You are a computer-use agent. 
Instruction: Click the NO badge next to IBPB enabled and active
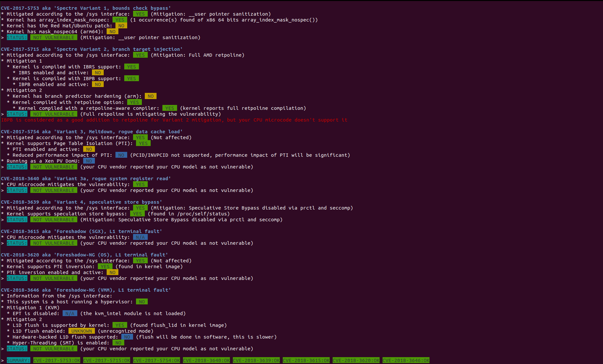click(98, 84)
